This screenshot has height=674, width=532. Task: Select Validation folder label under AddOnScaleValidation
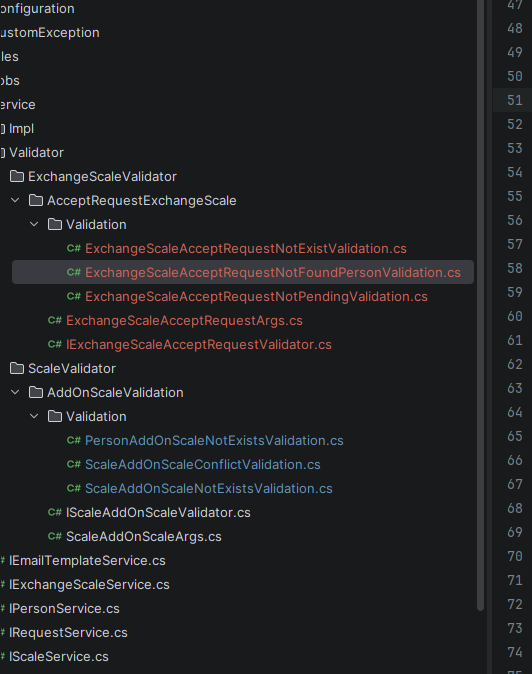pos(96,417)
